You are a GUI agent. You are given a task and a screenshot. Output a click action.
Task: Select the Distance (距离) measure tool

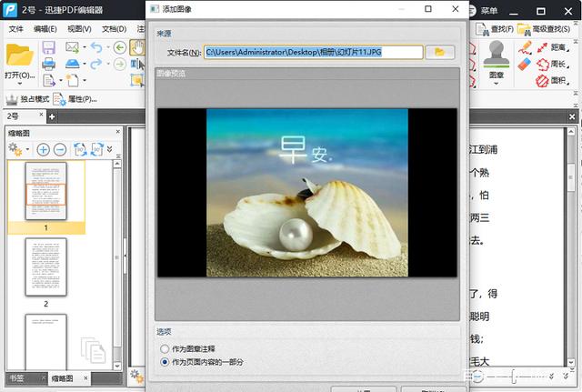click(x=553, y=47)
